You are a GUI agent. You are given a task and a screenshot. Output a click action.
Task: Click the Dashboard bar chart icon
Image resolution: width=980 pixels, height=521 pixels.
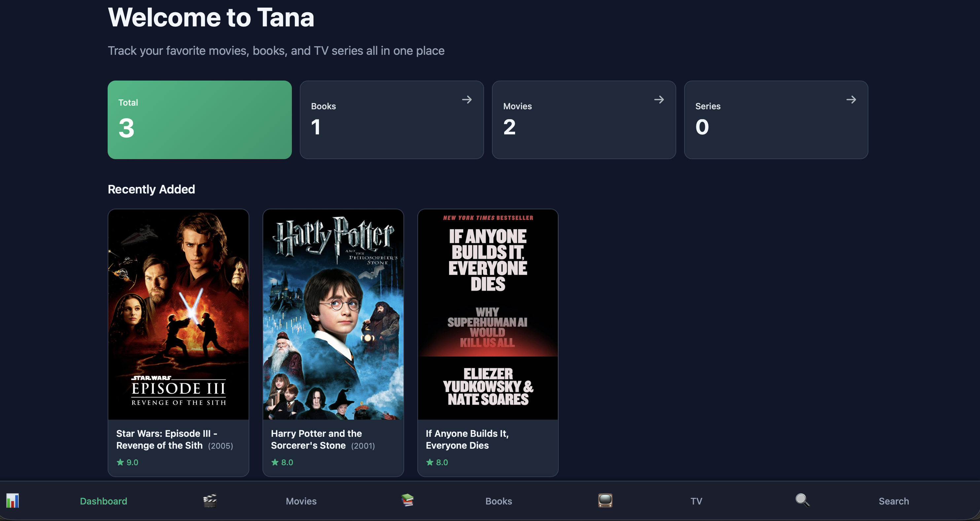tap(13, 501)
